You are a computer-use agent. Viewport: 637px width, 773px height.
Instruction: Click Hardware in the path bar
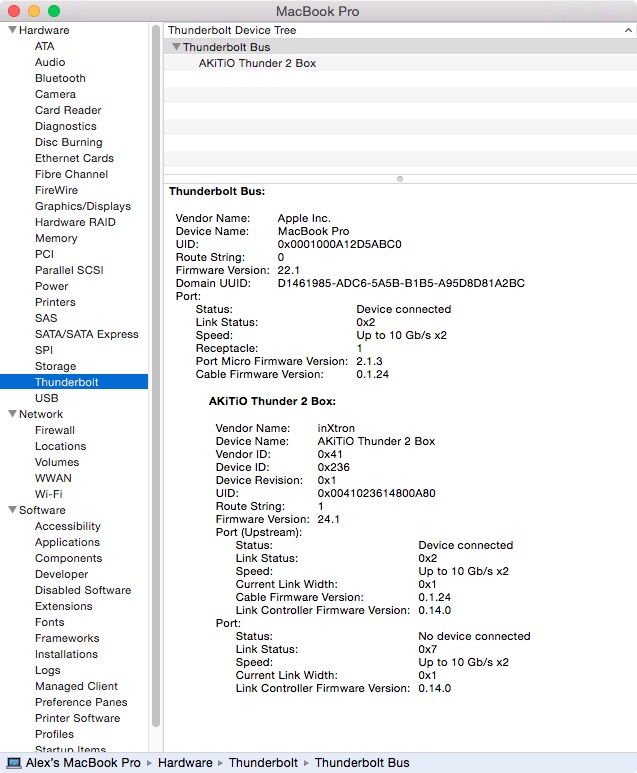(x=185, y=763)
